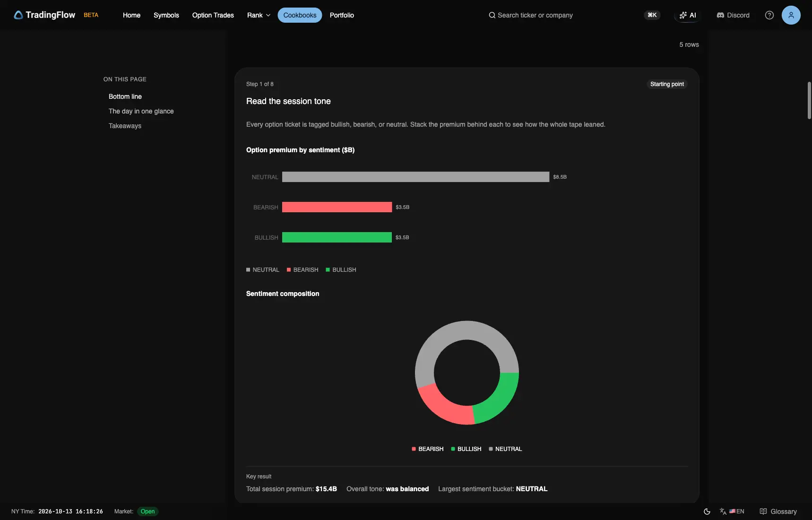Toggle dark mode with the moon icon

click(707, 511)
